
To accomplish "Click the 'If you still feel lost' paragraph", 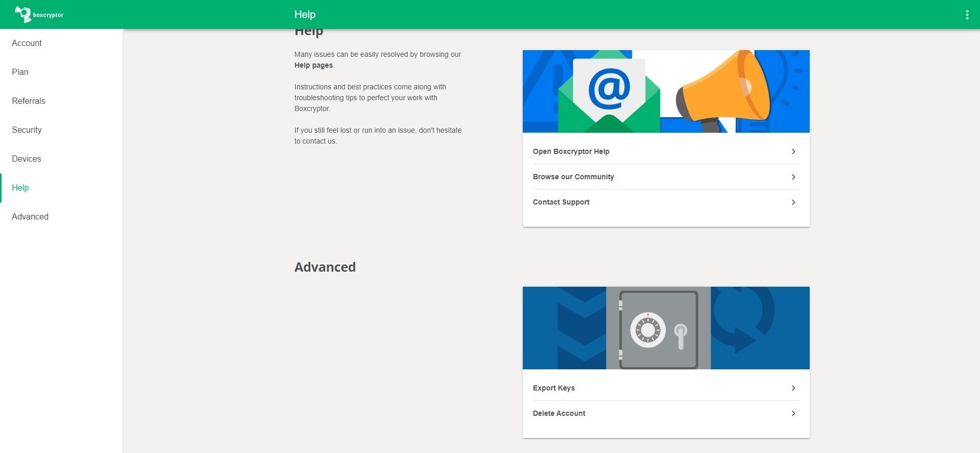I will (x=378, y=135).
